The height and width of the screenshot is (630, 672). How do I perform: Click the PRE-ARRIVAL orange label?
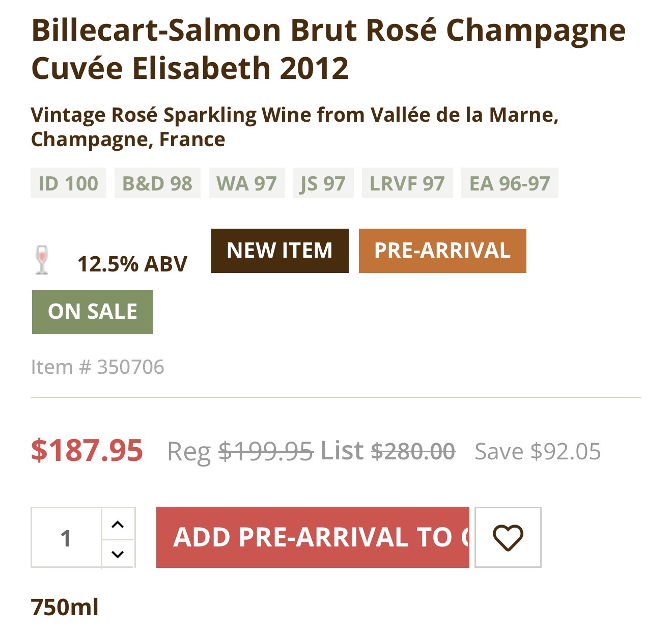coord(442,251)
